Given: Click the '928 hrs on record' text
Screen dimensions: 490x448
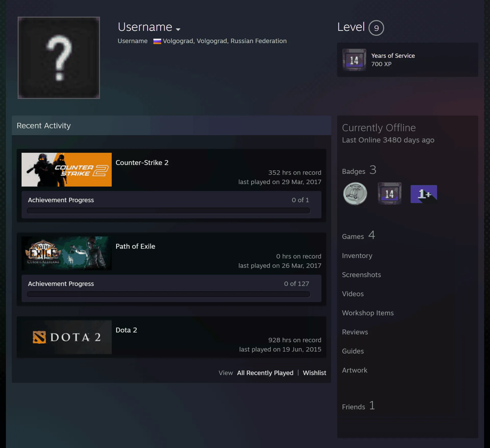Looking at the screenshot, I should click(x=295, y=340).
